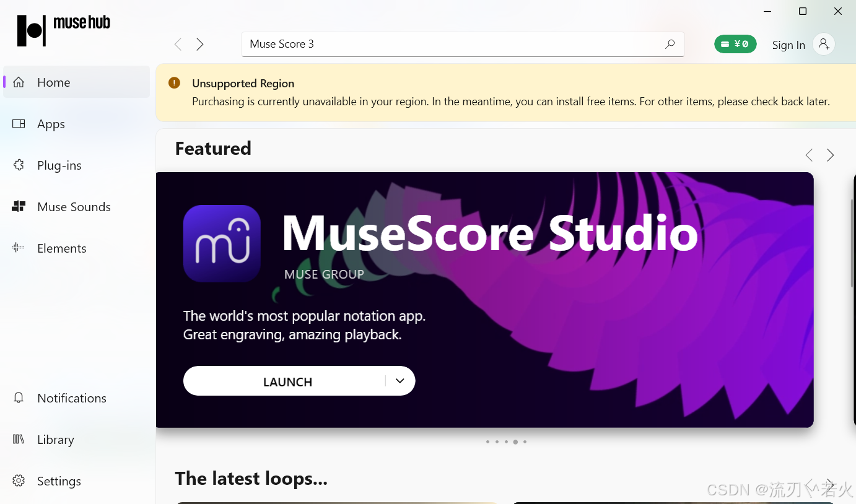The width and height of the screenshot is (856, 504).
Task: Go back with the left navigation arrow
Action: coord(178,44)
